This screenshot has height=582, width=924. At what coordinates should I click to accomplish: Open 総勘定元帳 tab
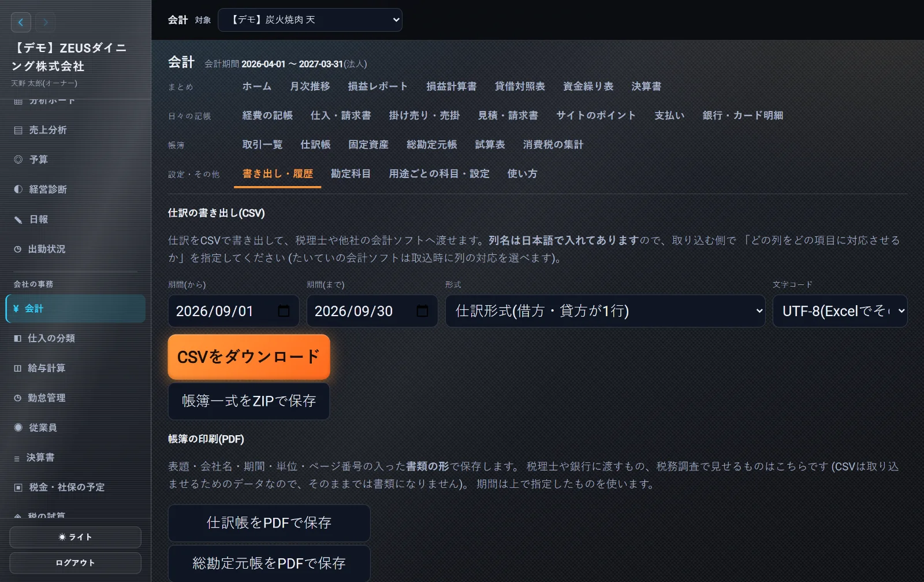[432, 144]
